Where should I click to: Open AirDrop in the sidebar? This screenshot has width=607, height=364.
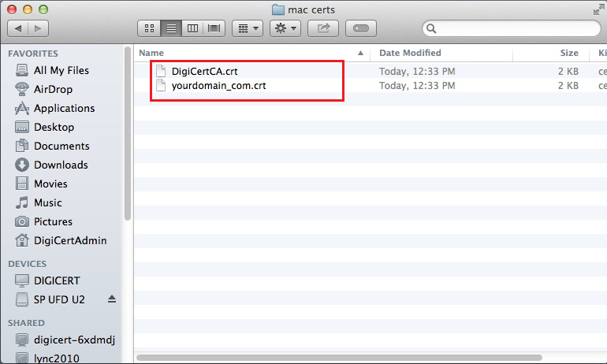click(x=54, y=89)
